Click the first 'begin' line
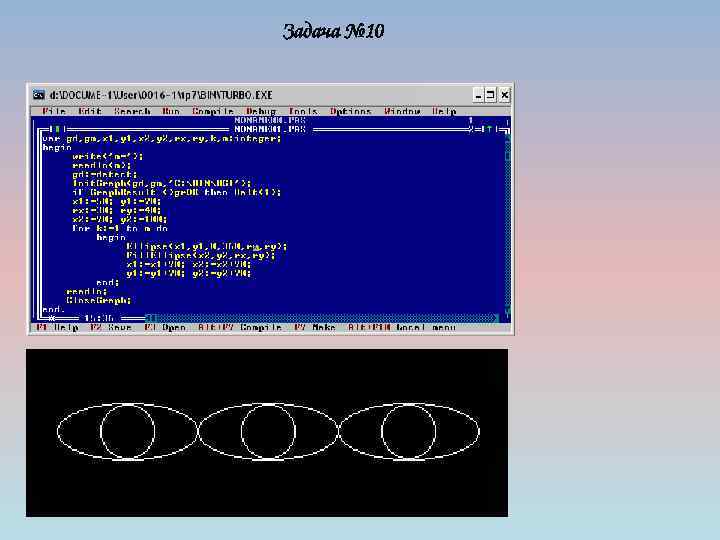This screenshot has height=540, width=720. (x=57, y=147)
